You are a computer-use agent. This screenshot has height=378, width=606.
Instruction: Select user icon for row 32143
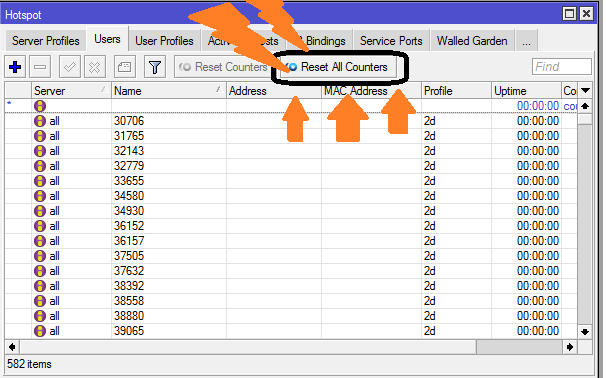click(x=40, y=151)
